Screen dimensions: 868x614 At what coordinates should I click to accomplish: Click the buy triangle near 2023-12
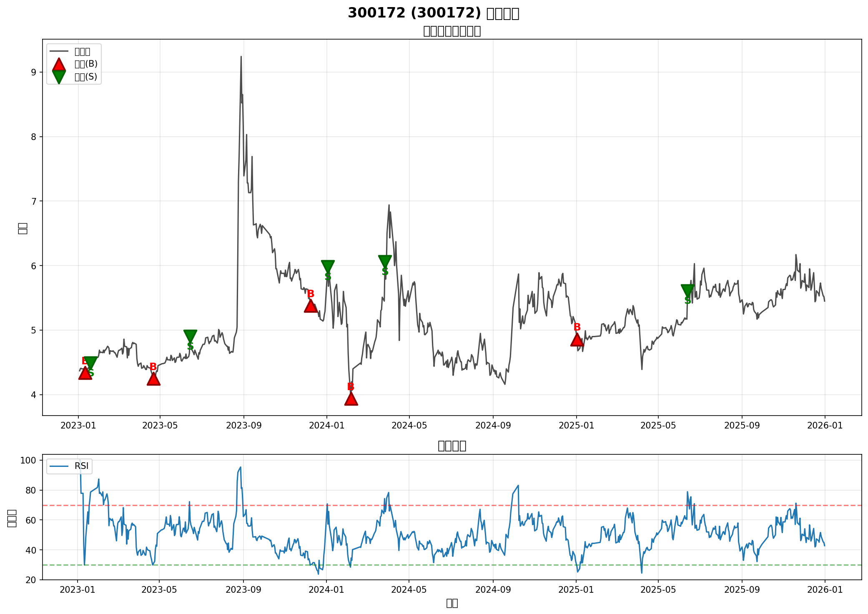[311, 306]
